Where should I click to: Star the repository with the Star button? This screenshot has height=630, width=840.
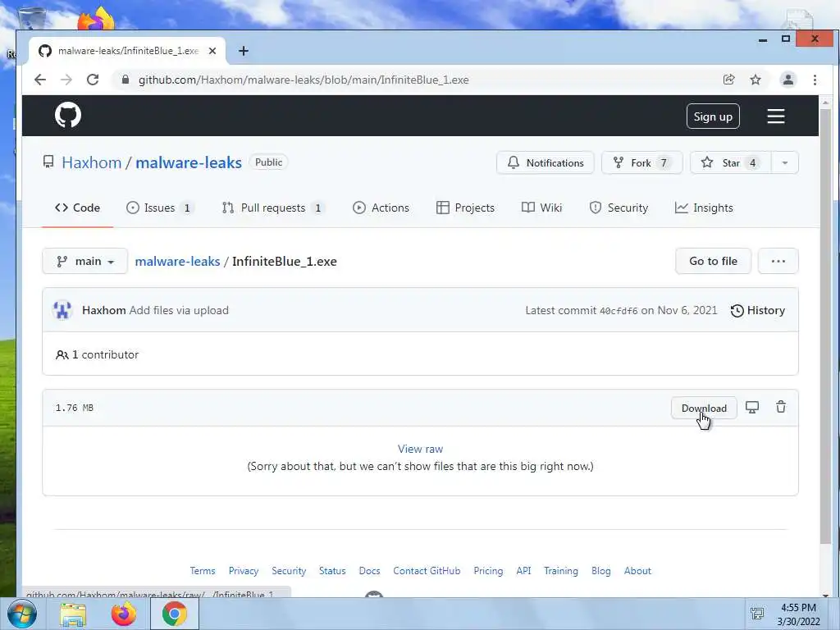(x=731, y=163)
